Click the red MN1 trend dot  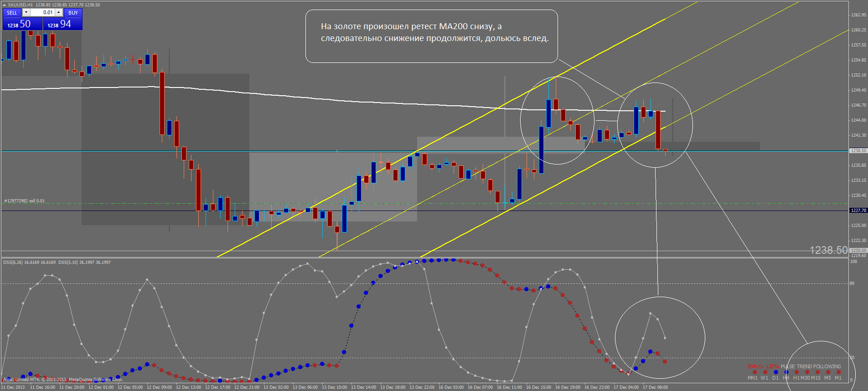755,372
